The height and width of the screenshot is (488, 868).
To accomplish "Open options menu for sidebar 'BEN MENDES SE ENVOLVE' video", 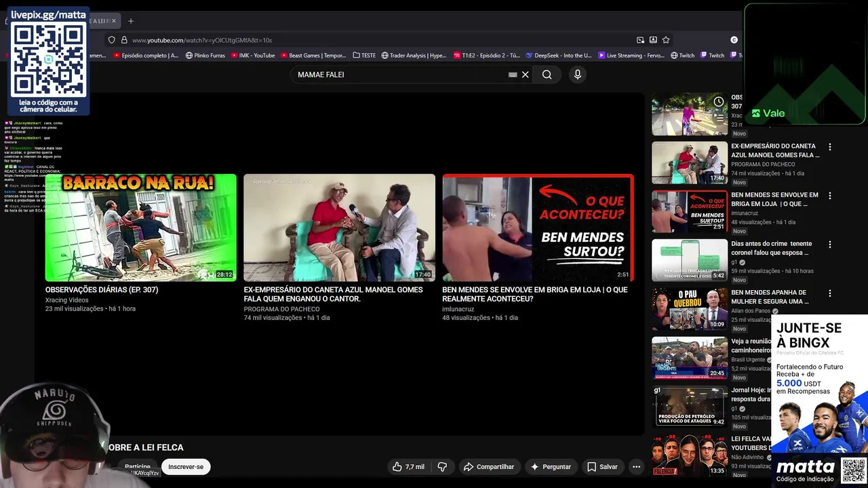I will coord(829,195).
